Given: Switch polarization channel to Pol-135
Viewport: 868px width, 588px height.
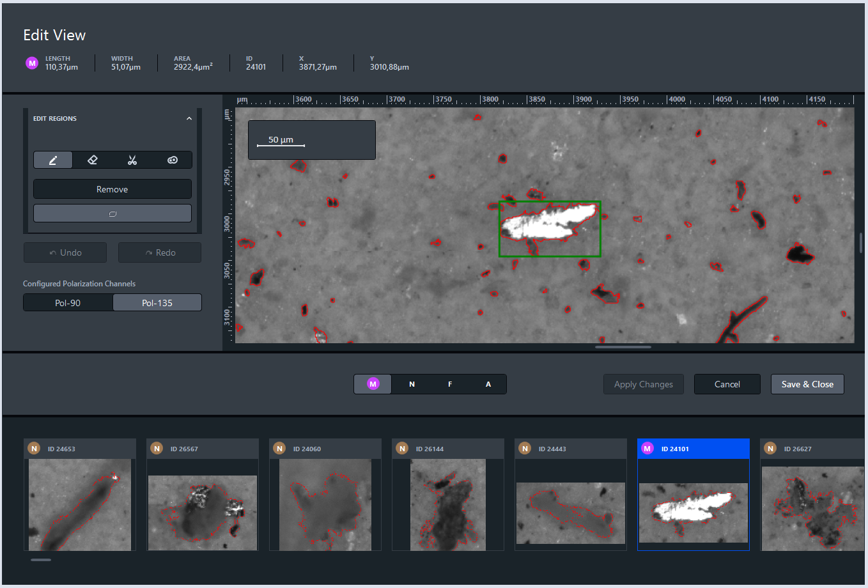Looking at the screenshot, I should click(157, 303).
